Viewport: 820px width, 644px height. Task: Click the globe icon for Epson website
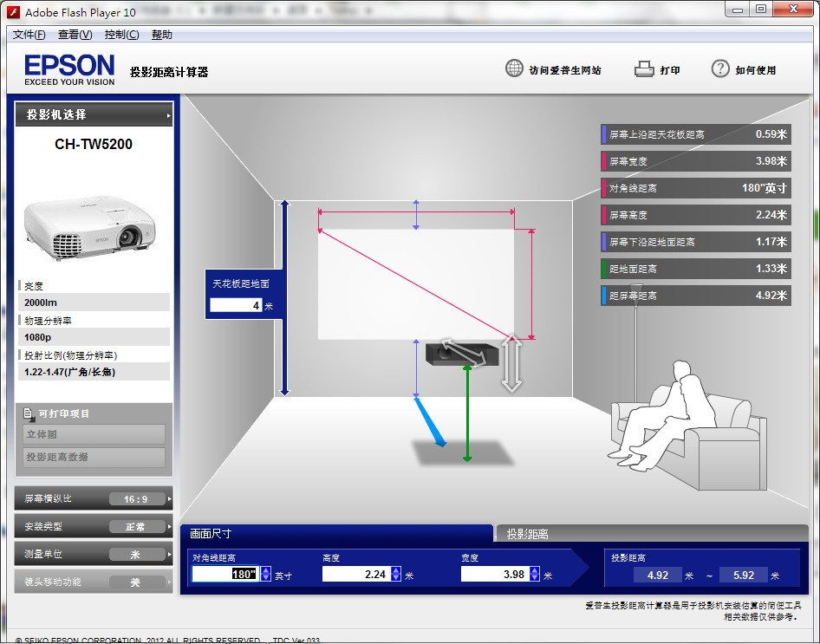coord(514,69)
